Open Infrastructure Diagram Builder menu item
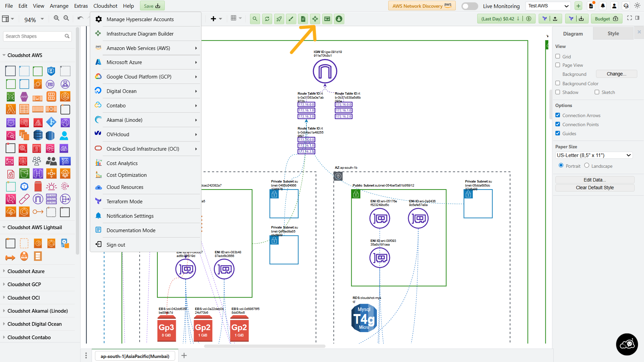The image size is (644, 362). tap(146, 34)
